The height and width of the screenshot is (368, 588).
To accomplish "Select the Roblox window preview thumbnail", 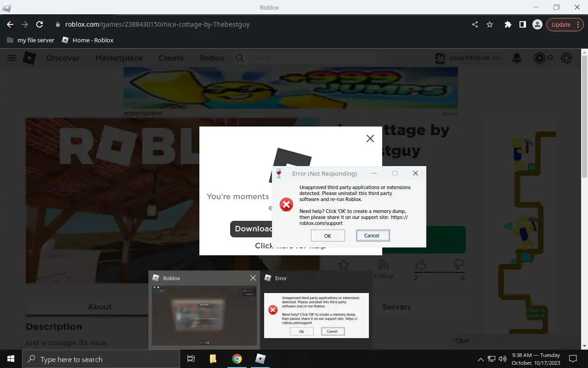I will (x=204, y=316).
